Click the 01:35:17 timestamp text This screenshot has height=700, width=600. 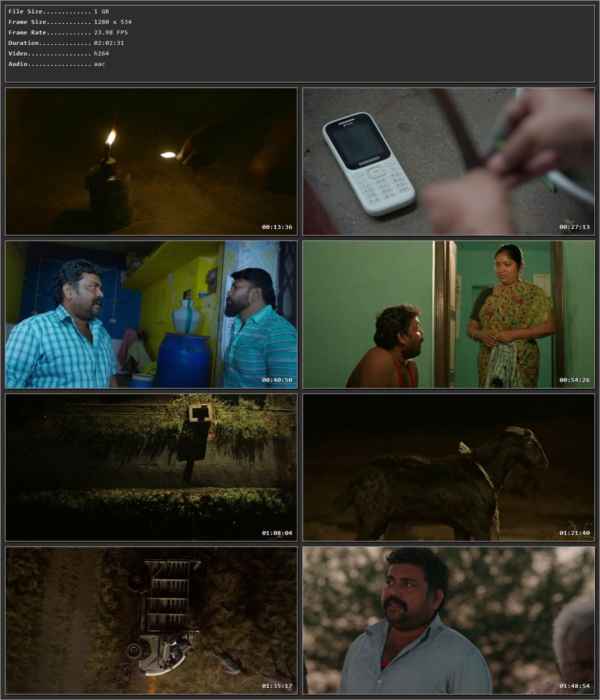tap(276, 686)
